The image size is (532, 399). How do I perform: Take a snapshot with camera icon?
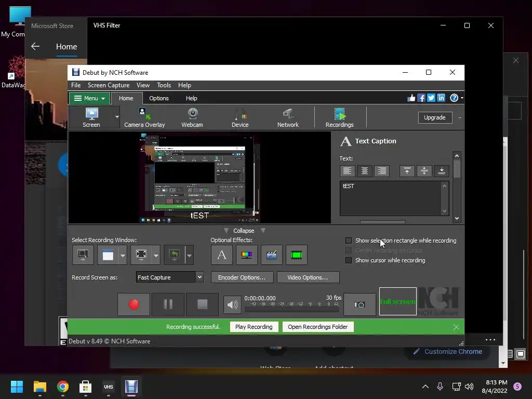pos(360,304)
